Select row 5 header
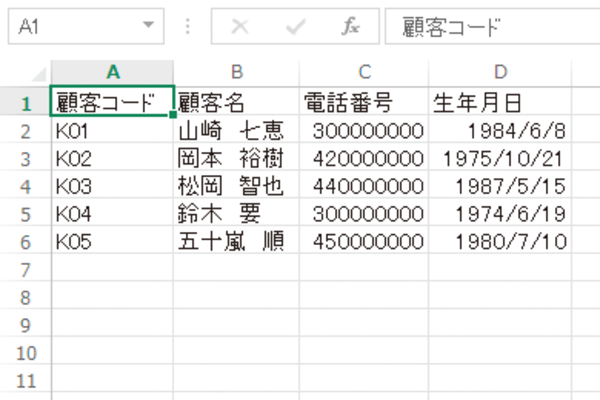600x400 pixels. (x=25, y=214)
